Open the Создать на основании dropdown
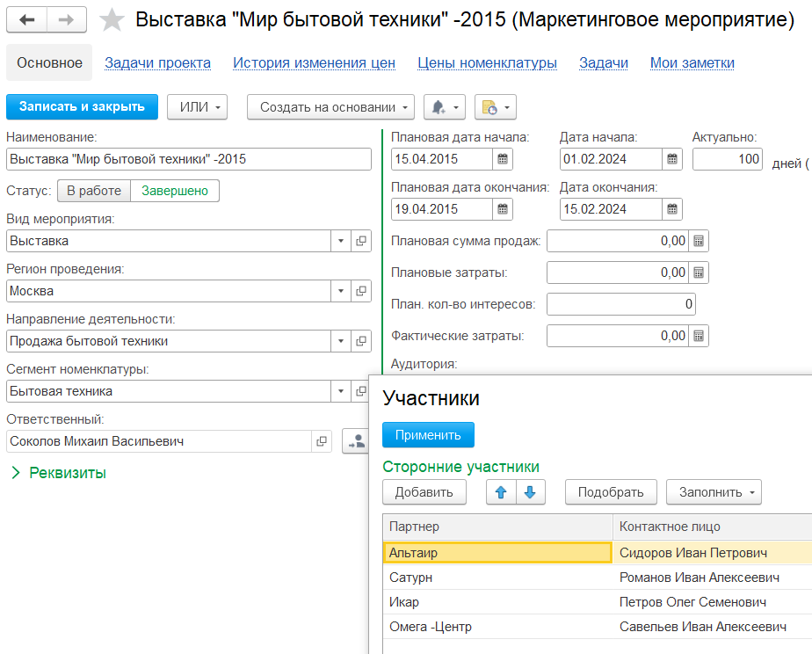812x654 pixels. [330, 107]
